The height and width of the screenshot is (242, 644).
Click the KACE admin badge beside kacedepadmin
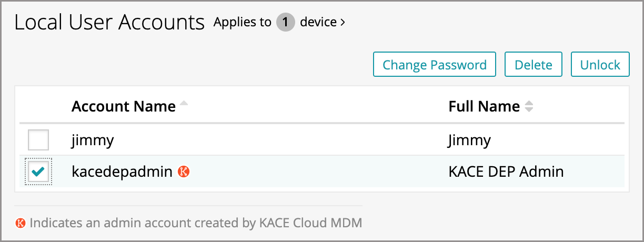click(x=184, y=172)
